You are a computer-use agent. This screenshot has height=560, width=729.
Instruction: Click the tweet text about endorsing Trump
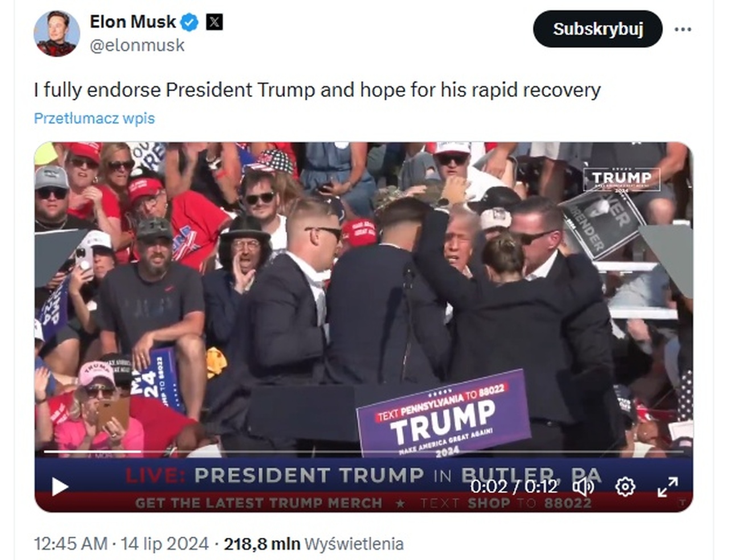point(317,90)
